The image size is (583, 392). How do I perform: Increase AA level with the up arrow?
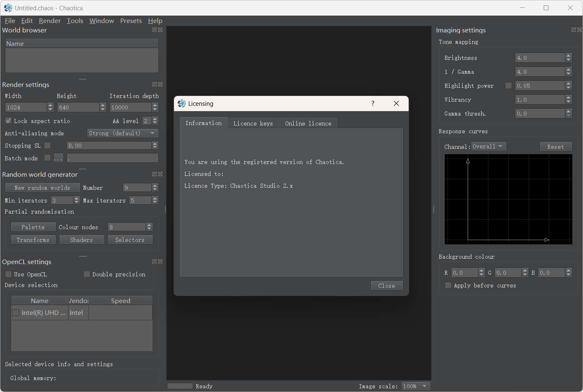tap(155, 119)
